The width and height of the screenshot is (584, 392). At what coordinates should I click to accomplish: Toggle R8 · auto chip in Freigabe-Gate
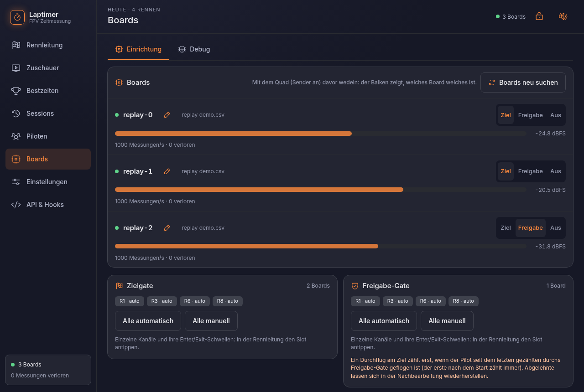(x=464, y=301)
